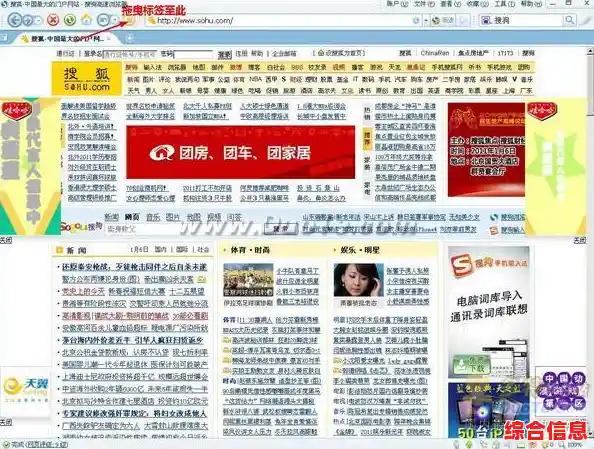Screen dimensions: 594x449
Task: Open the 新闻 section header
Action: (x=77, y=250)
